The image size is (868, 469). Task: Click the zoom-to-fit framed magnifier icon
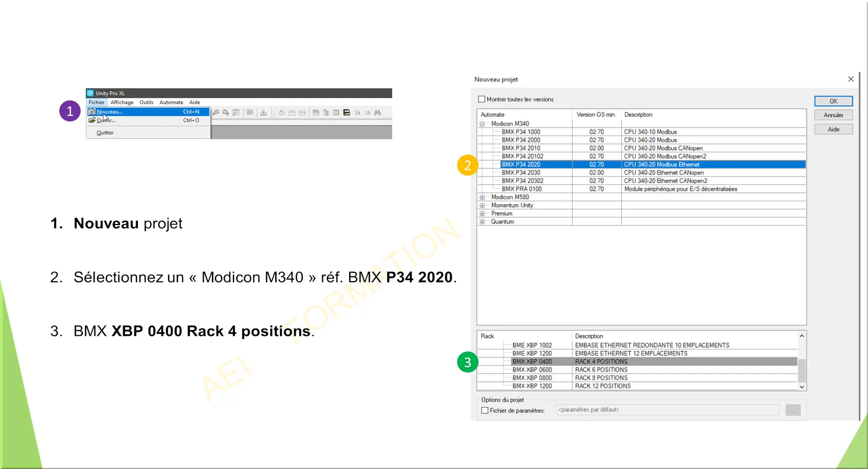point(236,112)
